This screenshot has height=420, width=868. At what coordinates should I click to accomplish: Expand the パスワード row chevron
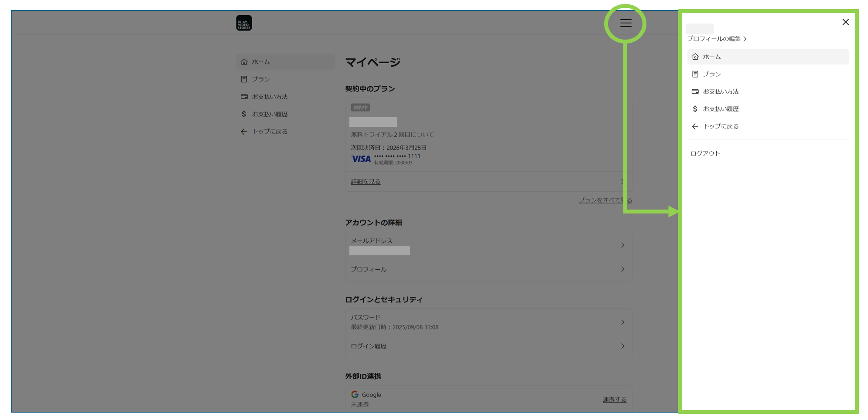click(x=622, y=322)
